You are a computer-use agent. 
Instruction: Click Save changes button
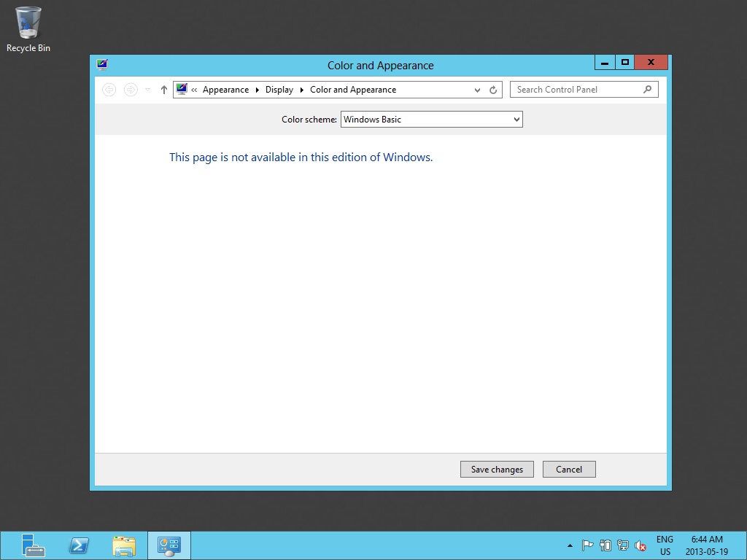coord(497,469)
